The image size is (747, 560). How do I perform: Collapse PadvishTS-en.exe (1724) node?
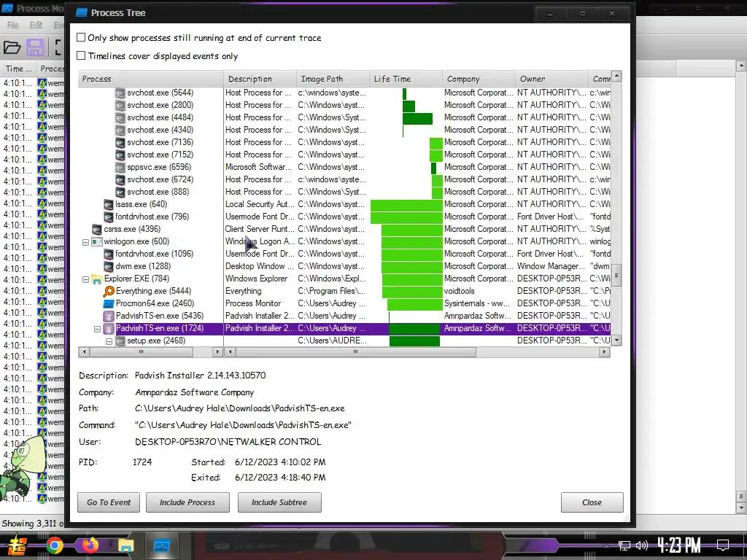[x=97, y=329]
